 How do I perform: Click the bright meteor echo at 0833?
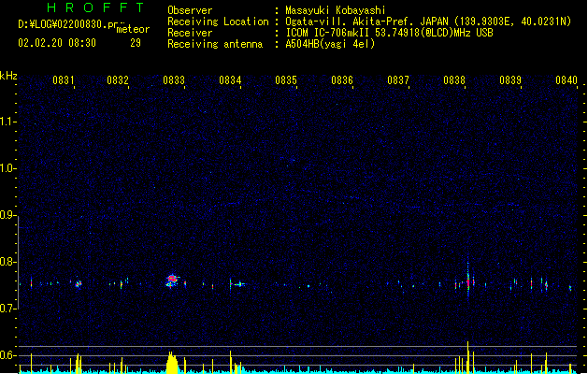tap(172, 280)
